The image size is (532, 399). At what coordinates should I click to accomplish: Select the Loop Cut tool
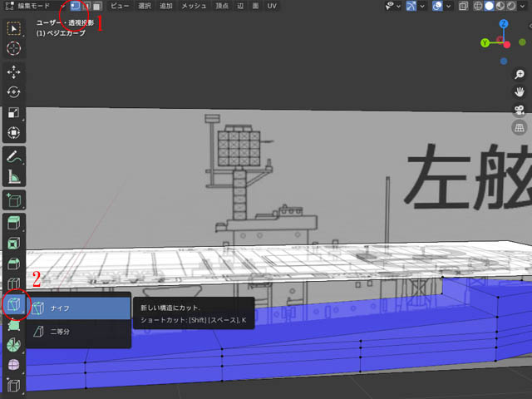14,283
